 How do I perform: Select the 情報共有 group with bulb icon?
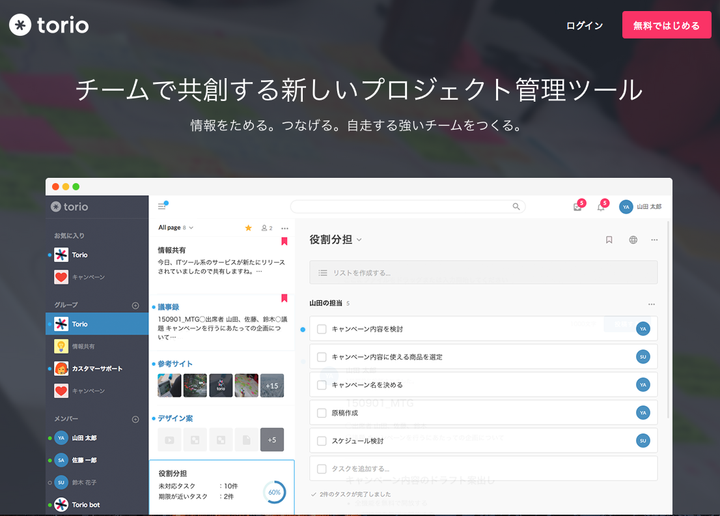coord(75,346)
